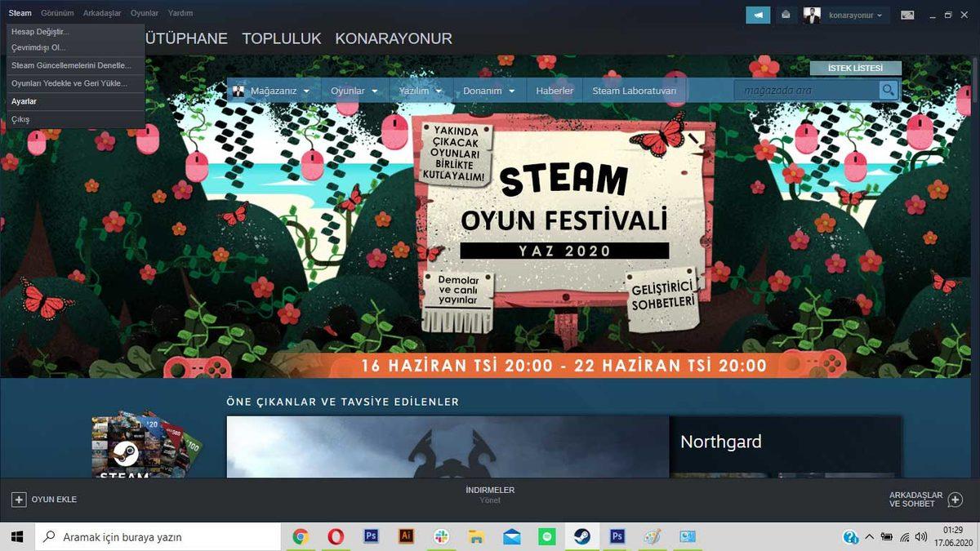
Task: Open the announcements megaphone icon
Action: (757, 15)
